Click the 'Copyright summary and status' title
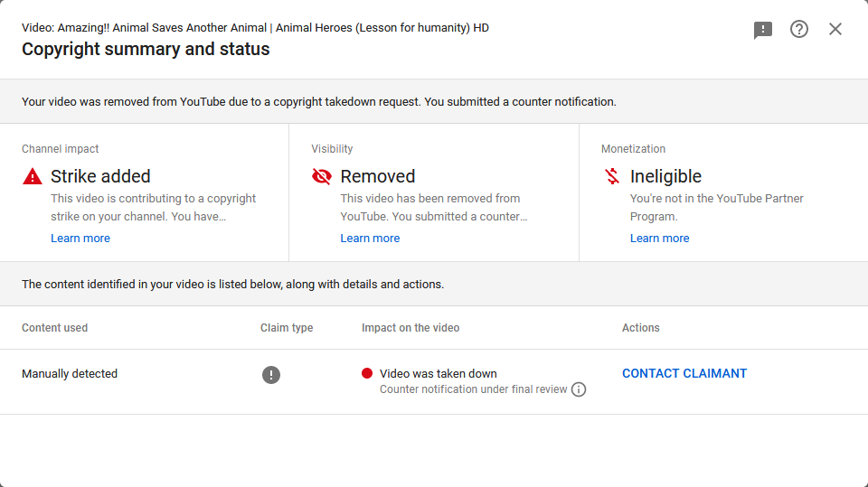The width and height of the screenshot is (868, 487). point(146,50)
